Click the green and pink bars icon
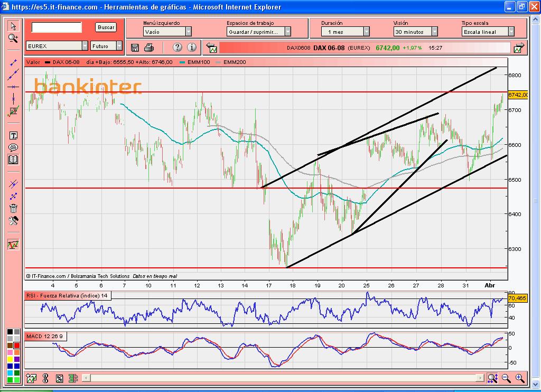 point(73,379)
